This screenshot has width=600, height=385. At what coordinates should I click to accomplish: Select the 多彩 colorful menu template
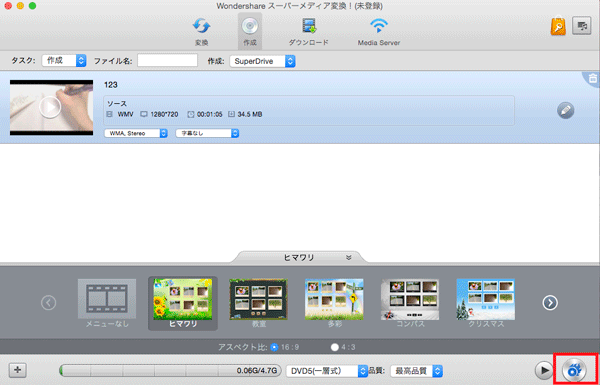334,303
